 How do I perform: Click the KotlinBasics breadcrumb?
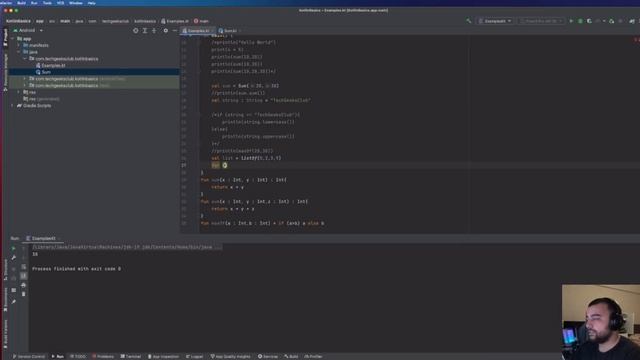pyautogui.click(x=18, y=21)
